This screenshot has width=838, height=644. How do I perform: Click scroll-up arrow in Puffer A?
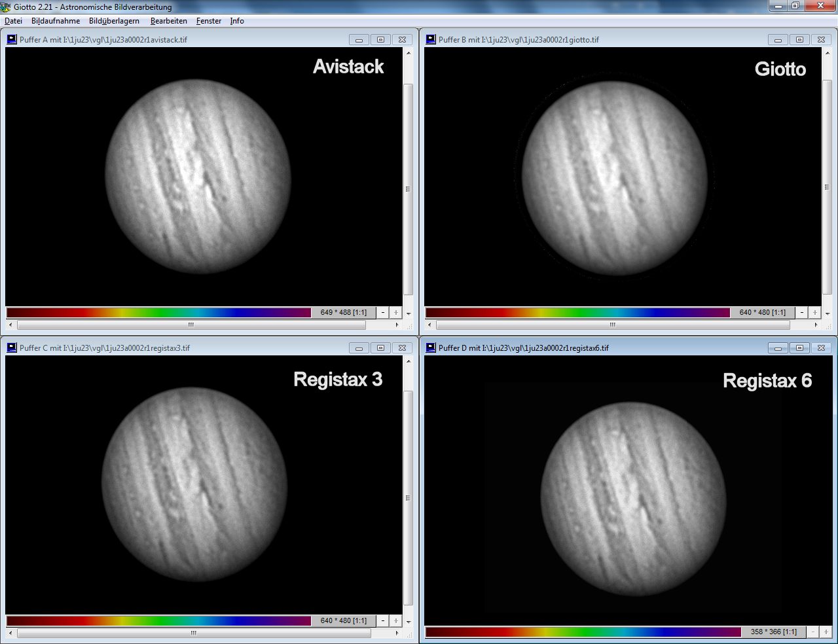click(x=409, y=52)
